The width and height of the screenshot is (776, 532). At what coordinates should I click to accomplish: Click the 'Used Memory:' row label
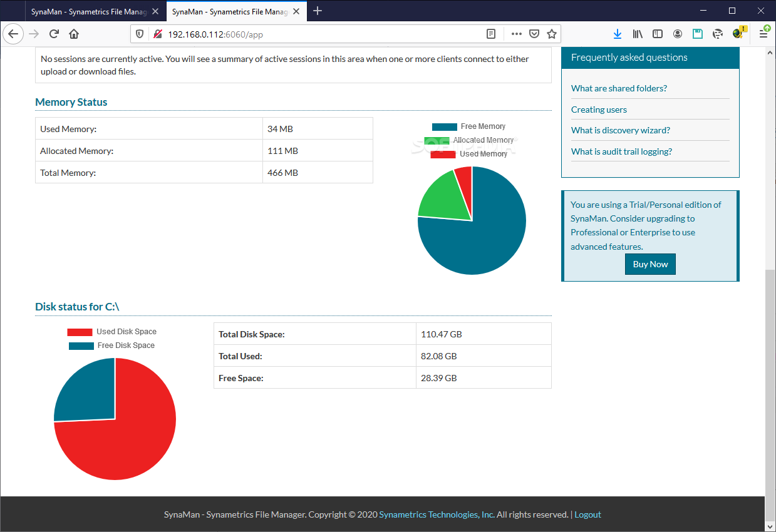coord(68,129)
